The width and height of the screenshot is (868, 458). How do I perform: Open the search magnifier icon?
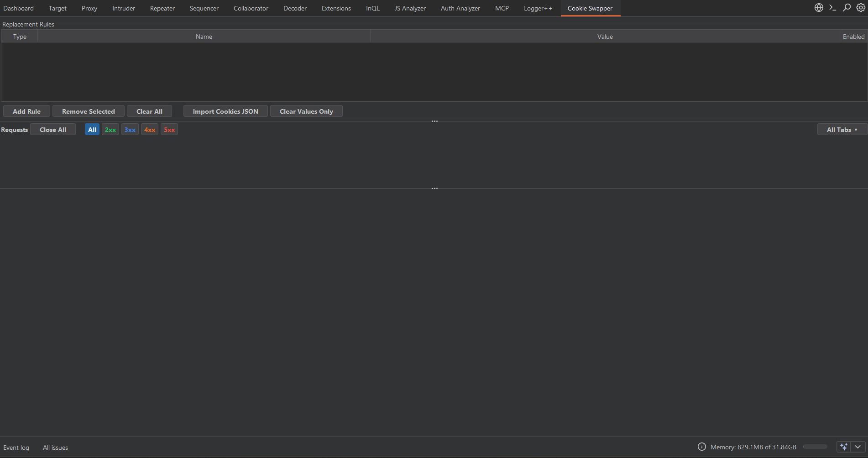point(847,8)
